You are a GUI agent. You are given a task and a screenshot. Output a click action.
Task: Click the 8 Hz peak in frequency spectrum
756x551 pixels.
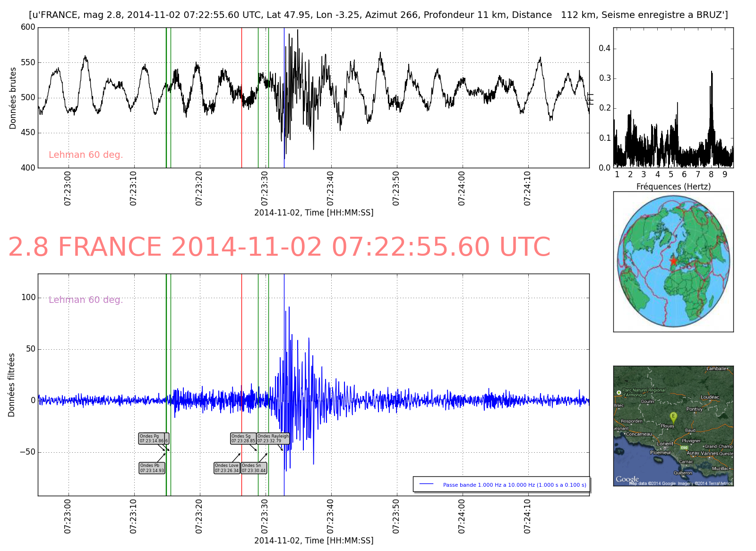712,73
